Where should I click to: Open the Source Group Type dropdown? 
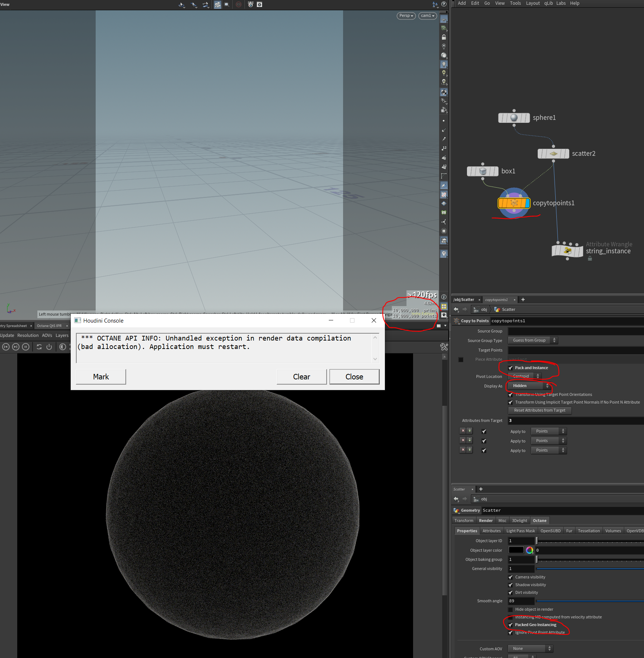pos(533,340)
